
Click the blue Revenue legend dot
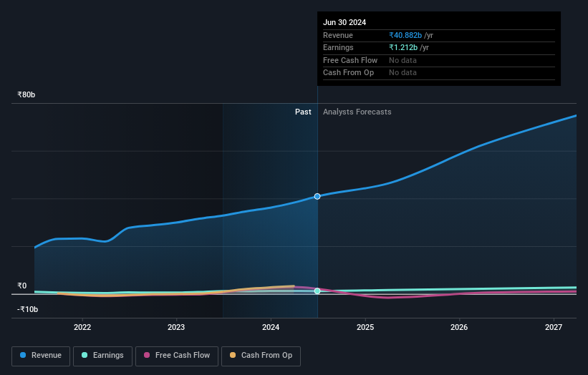click(x=23, y=355)
